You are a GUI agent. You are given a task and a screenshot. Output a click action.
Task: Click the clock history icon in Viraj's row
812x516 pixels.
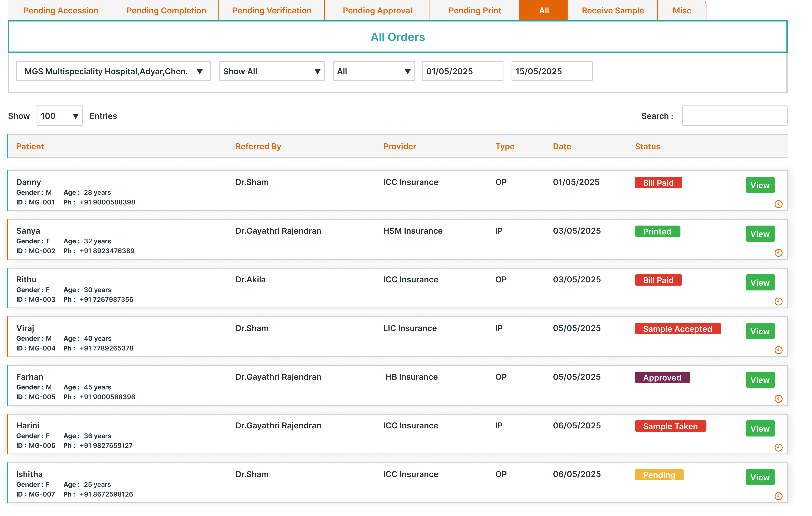(x=778, y=350)
